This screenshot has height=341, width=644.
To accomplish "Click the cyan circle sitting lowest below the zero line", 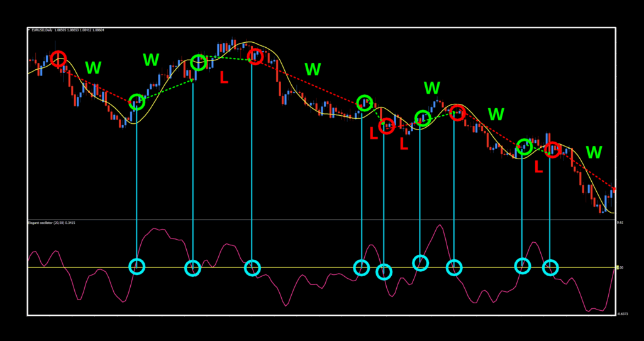I will click(384, 272).
